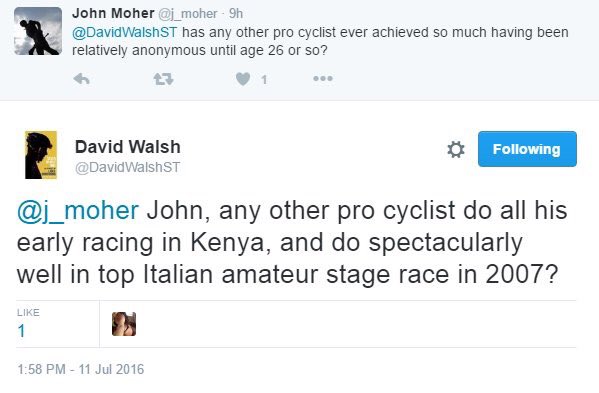Retweet John Moher's tweet

[164, 79]
